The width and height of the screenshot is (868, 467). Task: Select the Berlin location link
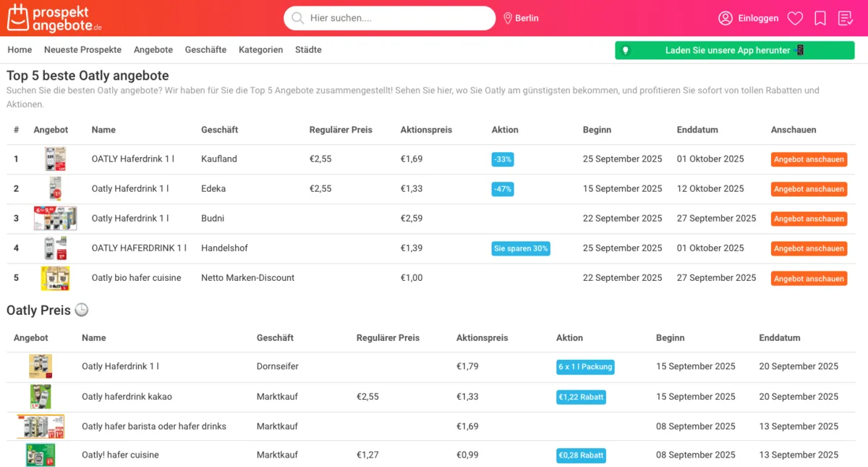(x=527, y=18)
